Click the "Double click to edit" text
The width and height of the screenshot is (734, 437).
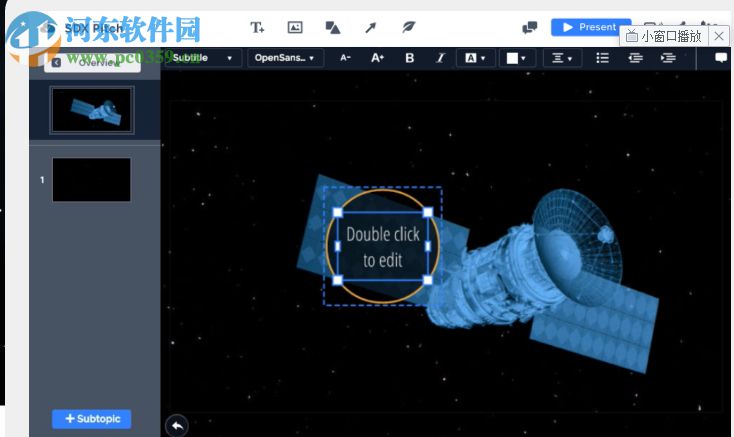[382, 247]
